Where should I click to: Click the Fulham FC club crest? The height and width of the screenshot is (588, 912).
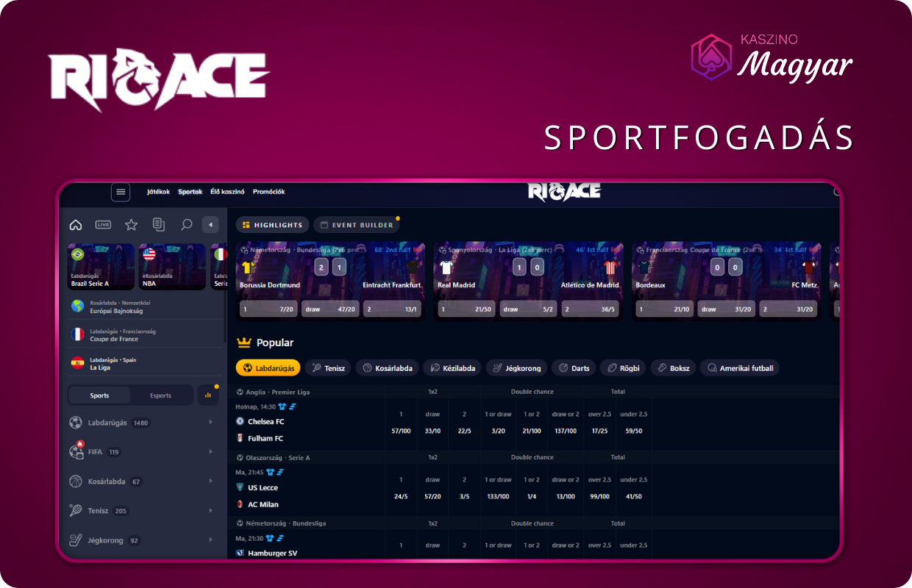click(x=241, y=438)
